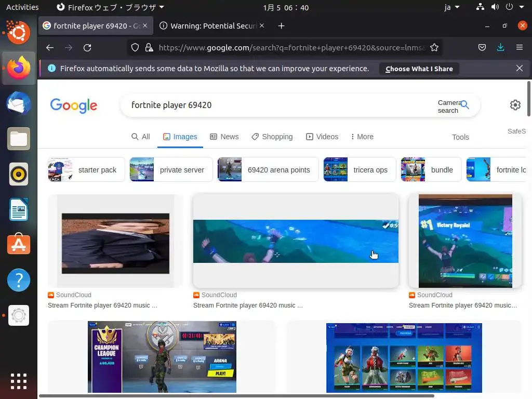The height and width of the screenshot is (399, 532).
Task: Click the Choose What I Share button
Action: [x=419, y=69]
